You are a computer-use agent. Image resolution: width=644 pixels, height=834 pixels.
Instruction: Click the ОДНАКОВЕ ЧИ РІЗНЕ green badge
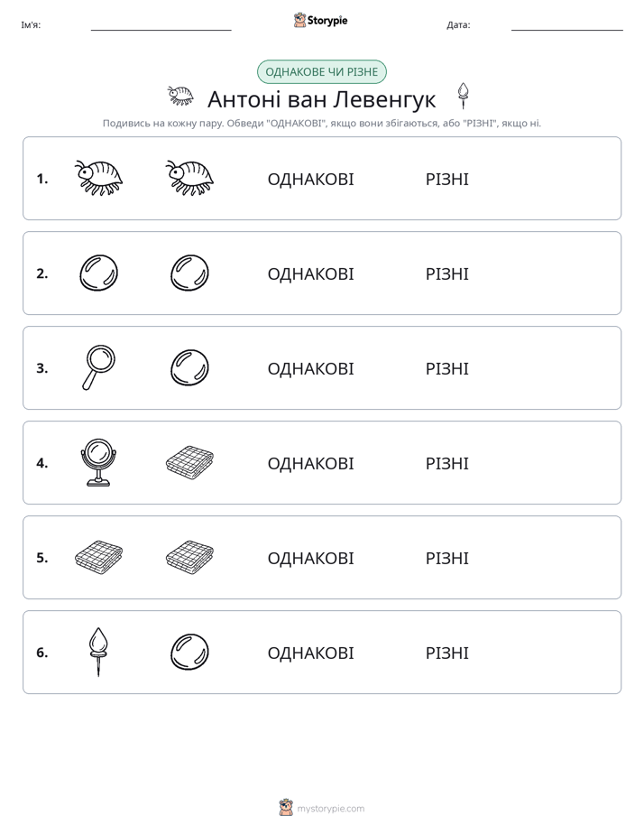(x=321, y=72)
